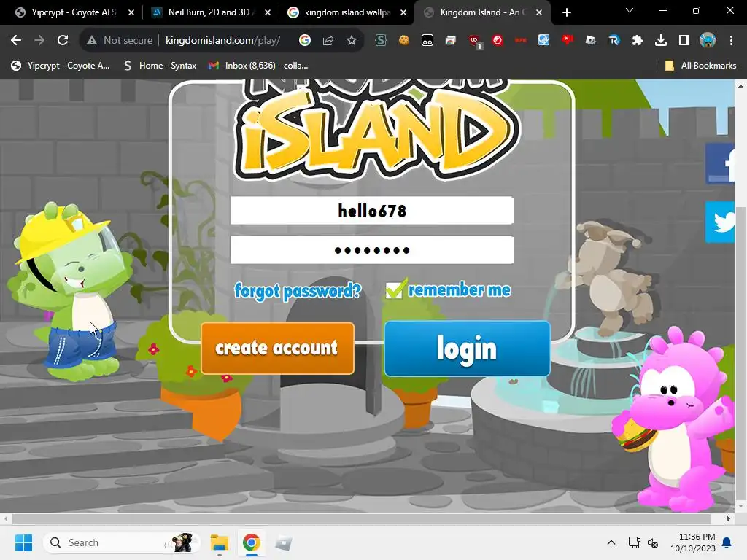Open the gray app on the taskbar
The width and height of the screenshot is (747, 560).
(283, 542)
